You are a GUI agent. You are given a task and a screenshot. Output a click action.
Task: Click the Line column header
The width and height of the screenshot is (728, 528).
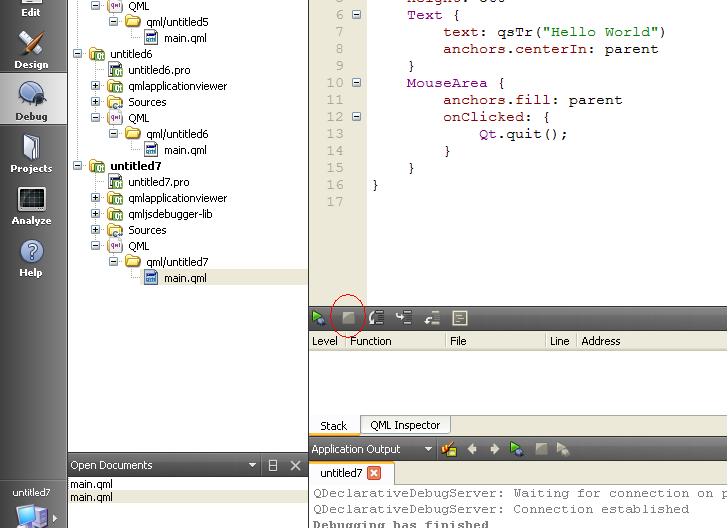(559, 341)
